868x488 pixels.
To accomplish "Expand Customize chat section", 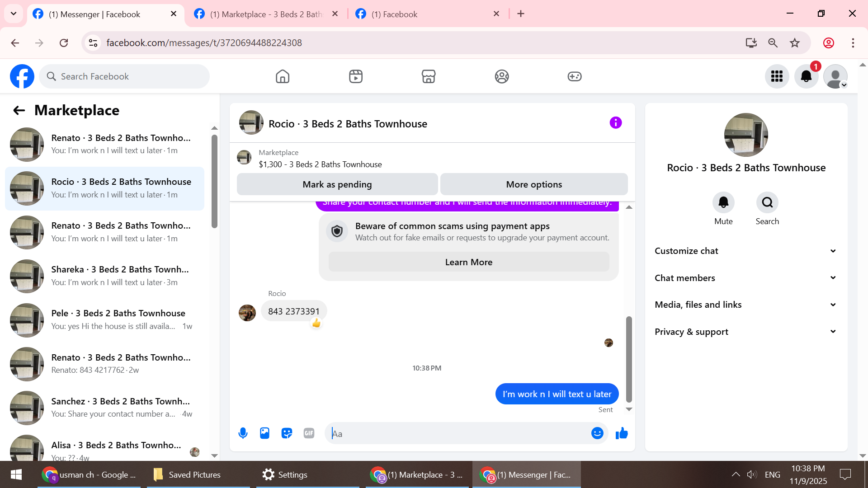I will coord(746,251).
